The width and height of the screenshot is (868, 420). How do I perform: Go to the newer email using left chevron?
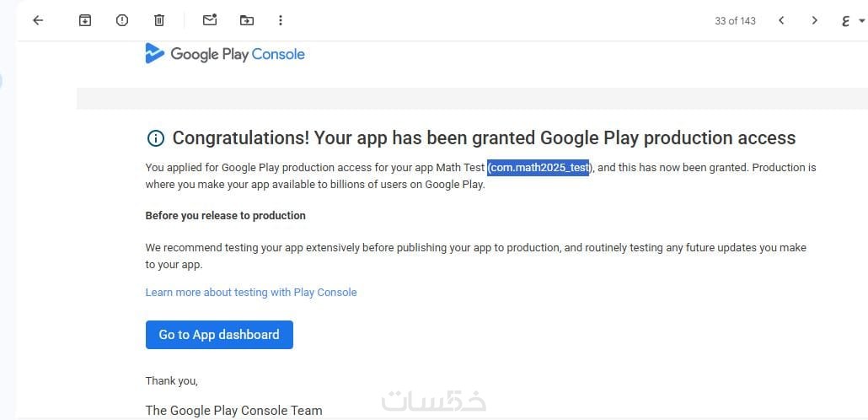782,20
